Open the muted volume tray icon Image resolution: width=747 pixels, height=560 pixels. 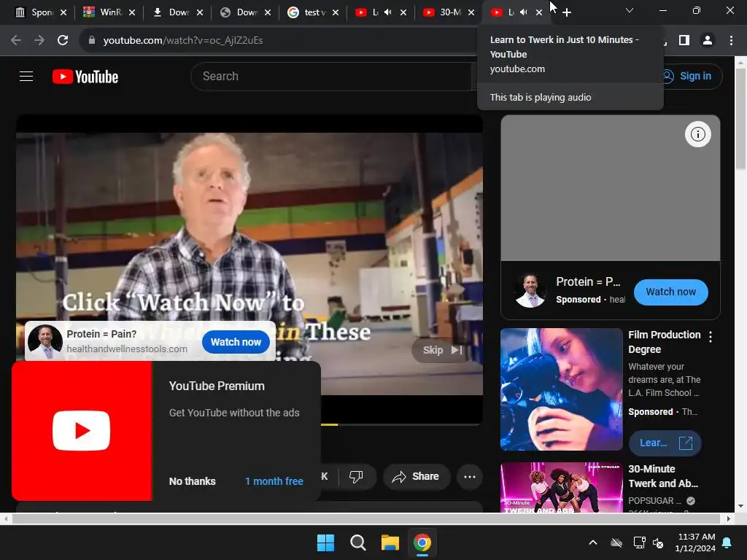[x=658, y=542]
